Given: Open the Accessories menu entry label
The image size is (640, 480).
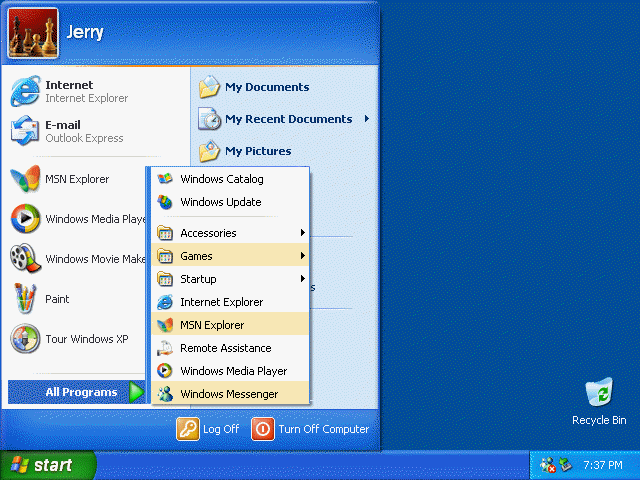Looking at the screenshot, I should tap(208, 233).
